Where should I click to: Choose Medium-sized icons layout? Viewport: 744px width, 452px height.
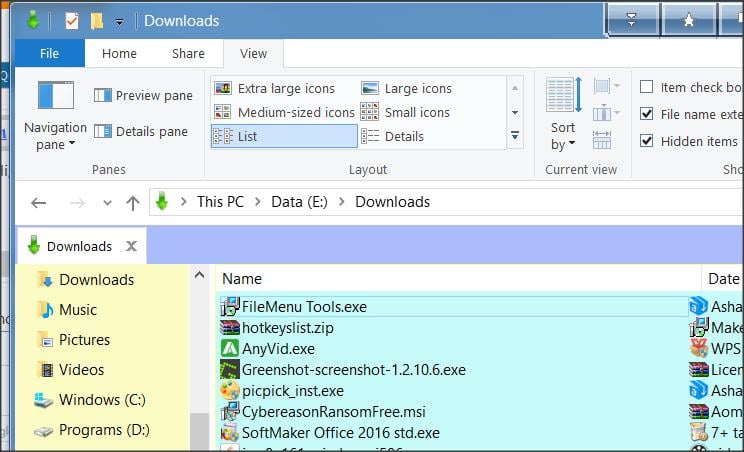[x=284, y=112]
